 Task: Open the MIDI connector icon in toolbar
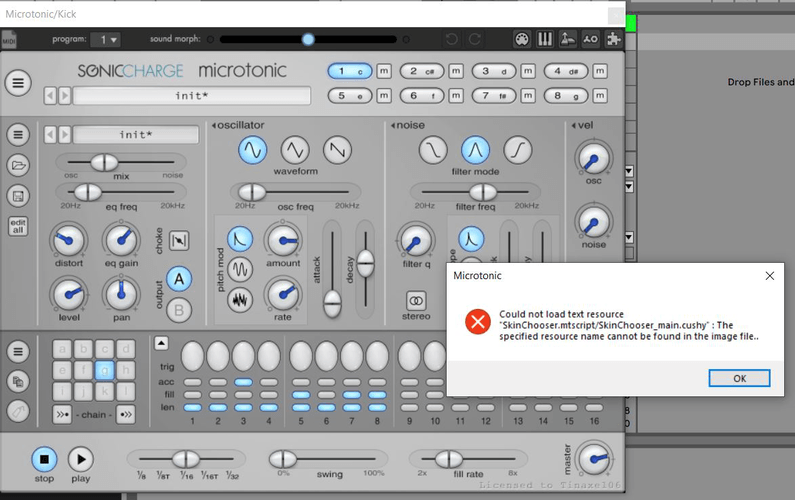[x=522, y=39]
